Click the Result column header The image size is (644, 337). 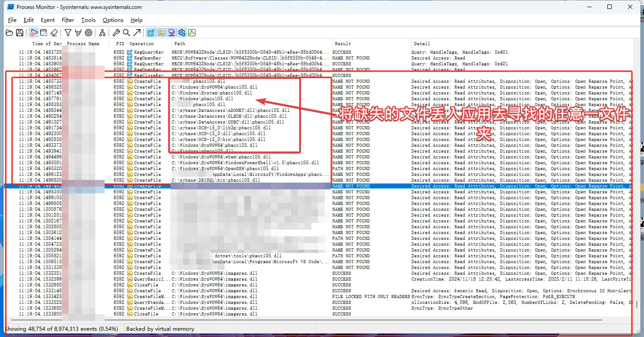click(x=343, y=44)
